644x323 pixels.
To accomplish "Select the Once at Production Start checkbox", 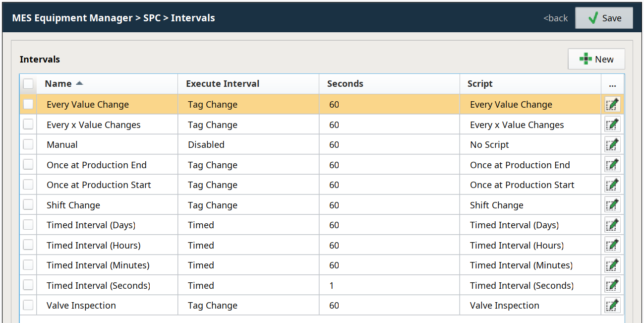I will [x=28, y=185].
